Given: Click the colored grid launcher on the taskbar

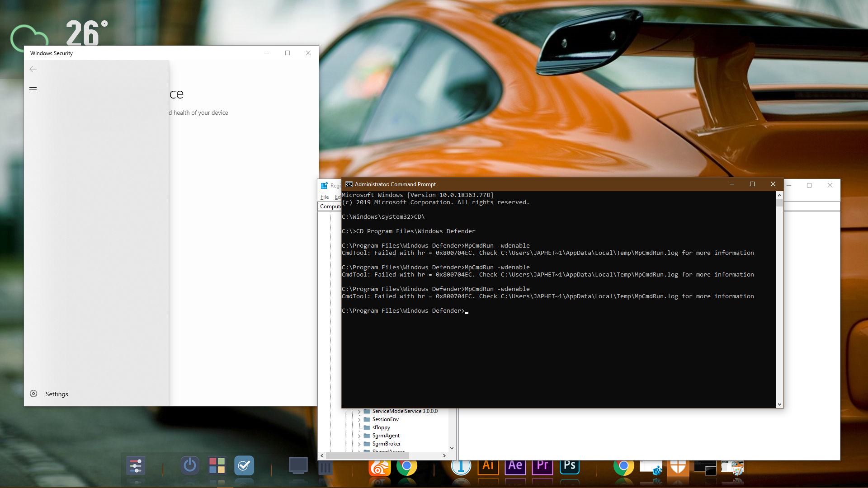Looking at the screenshot, I should click(217, 465).
